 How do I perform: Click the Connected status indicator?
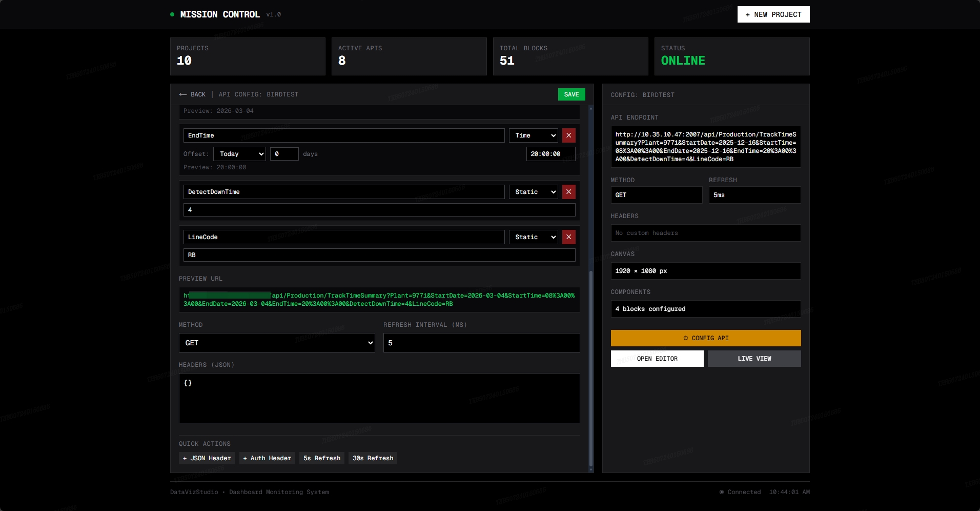click(x=740, y=492)
